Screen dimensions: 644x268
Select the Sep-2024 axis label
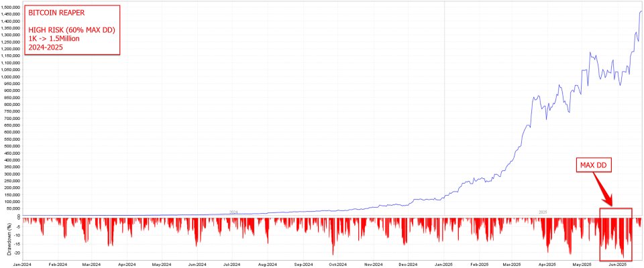(x=303, y=264)
